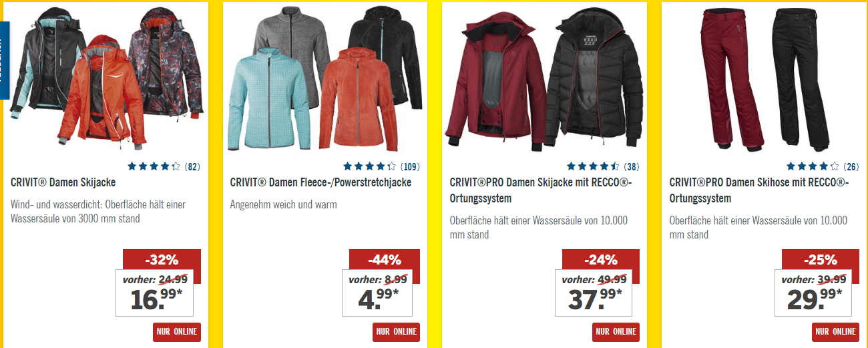Click the star rating with 82 reviews

click(x=164, y=166)
